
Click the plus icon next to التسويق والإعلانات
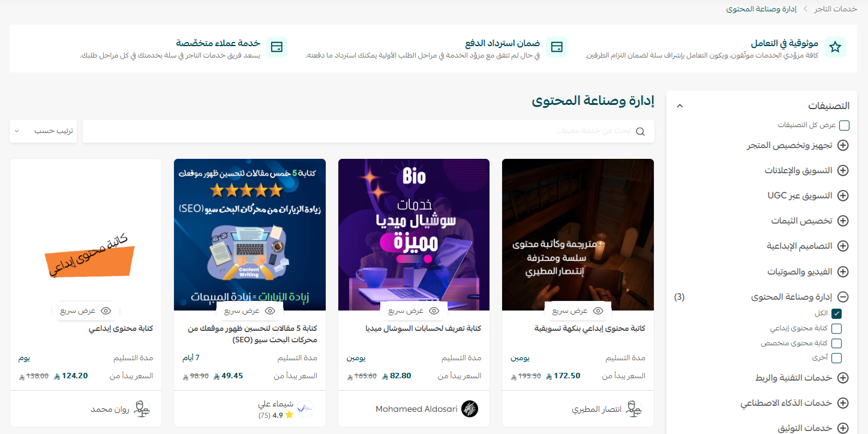843,170
